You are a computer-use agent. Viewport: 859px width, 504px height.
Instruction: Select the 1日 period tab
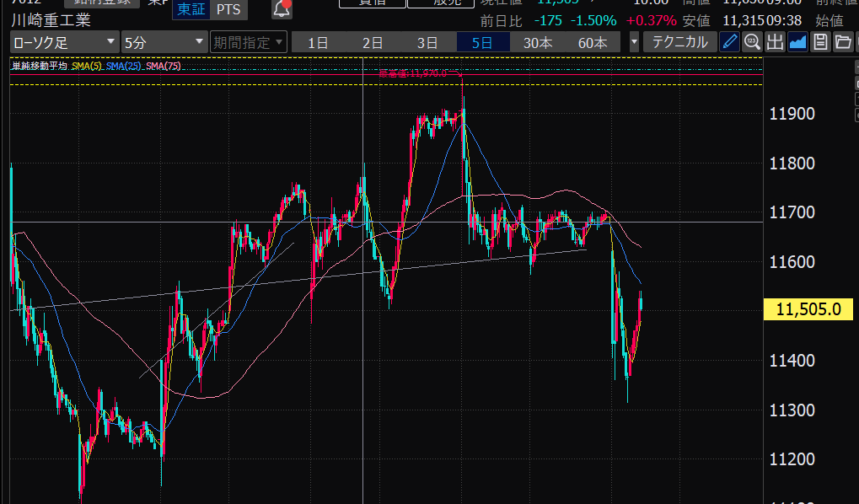pos(318,42)
